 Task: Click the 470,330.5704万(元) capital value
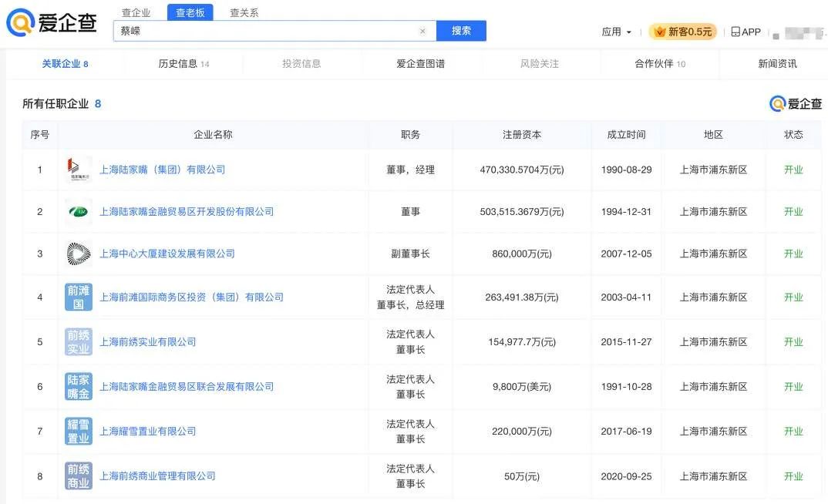point(522,170)
